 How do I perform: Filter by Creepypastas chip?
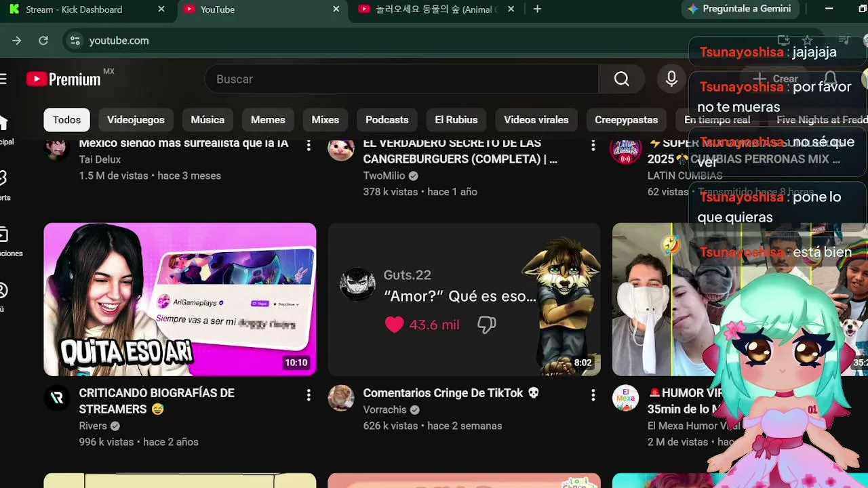[627, 120]
